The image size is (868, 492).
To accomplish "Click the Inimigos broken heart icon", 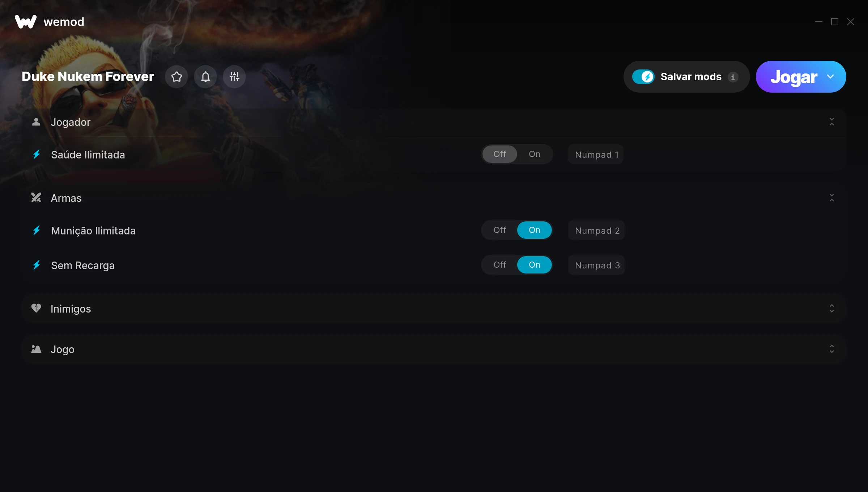I will (x=36, y=308).
